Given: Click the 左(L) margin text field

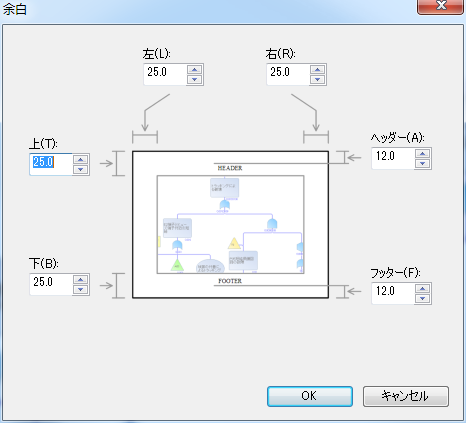Looking at the screenshot, I should tap(165, 74).
